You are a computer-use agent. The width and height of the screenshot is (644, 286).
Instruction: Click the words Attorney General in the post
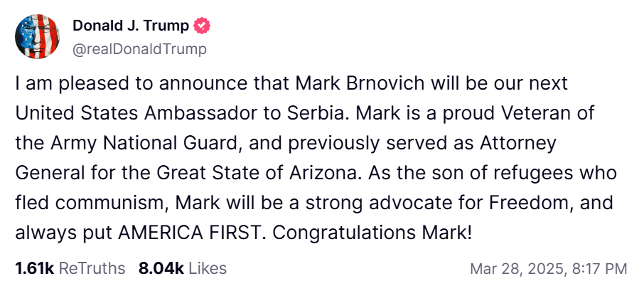click(x=523, y=143)
